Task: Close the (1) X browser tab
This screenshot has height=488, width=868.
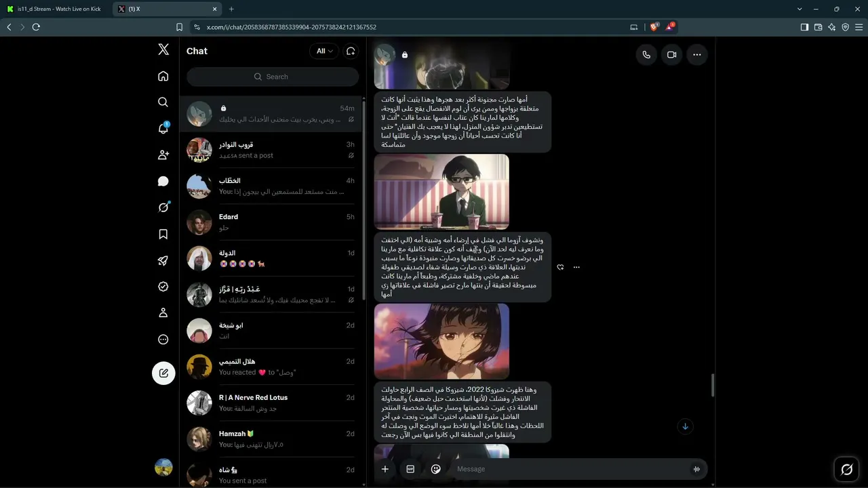Action: click(x=215, y=9)
